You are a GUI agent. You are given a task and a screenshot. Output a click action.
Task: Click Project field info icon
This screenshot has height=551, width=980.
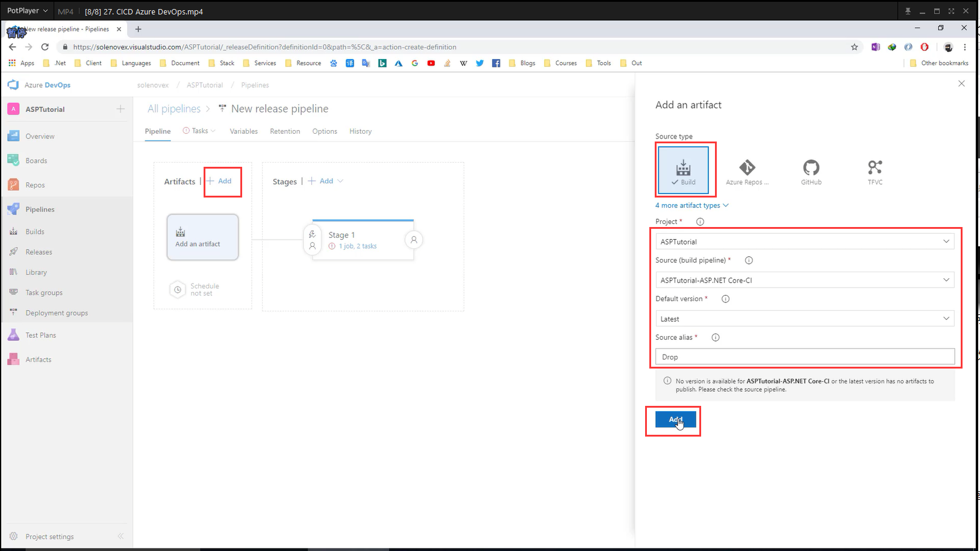700,222
